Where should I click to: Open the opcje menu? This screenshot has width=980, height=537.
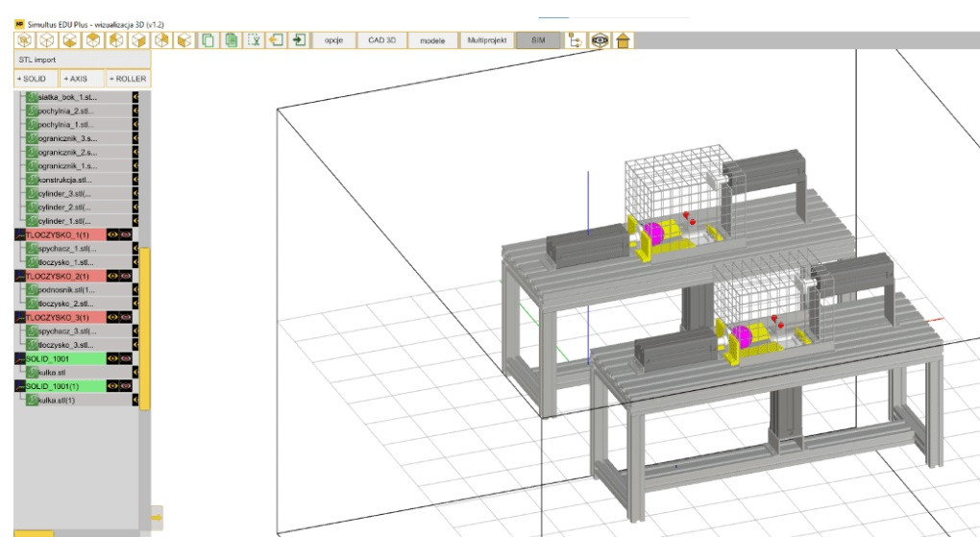[333, 40]
